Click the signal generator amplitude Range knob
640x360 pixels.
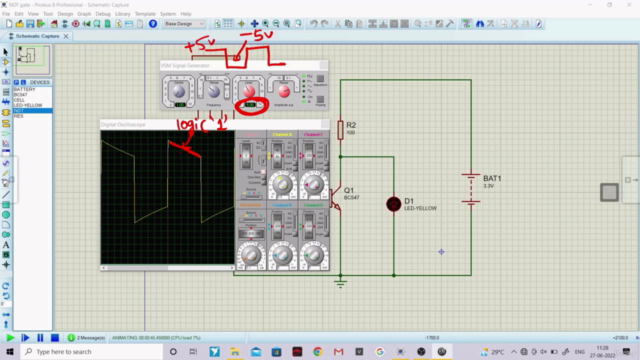(x=284, y=91)
